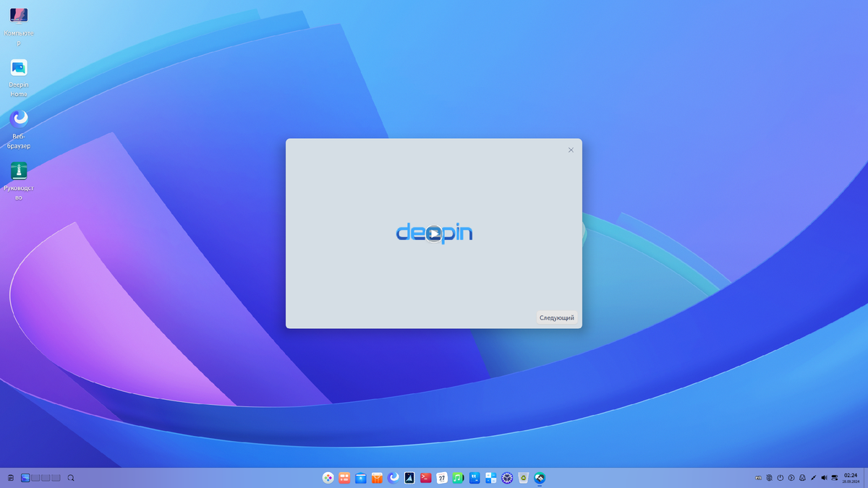The image size is (868, 488).
Task: Open the launcher in the dock
Action: tap(328, 478)
